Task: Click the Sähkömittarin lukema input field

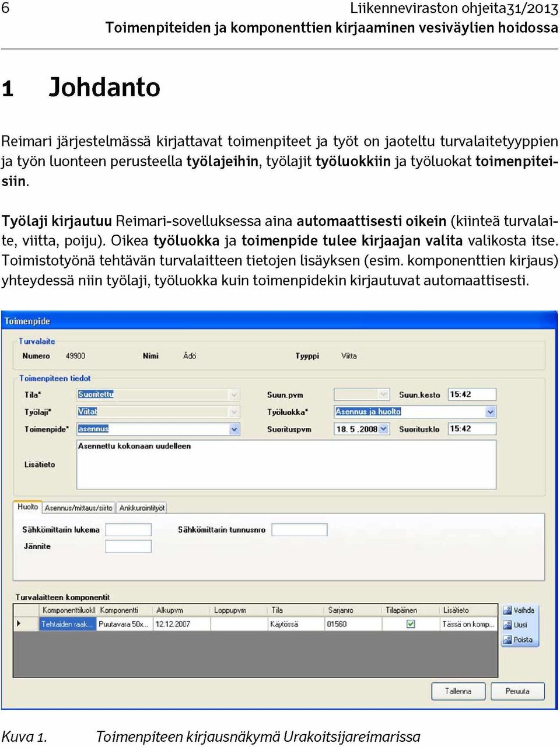Action: click(x=128, y=530)
